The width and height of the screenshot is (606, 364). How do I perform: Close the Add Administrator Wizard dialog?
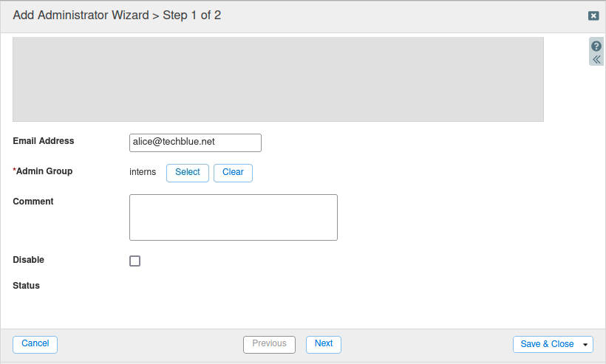point(593,16)
